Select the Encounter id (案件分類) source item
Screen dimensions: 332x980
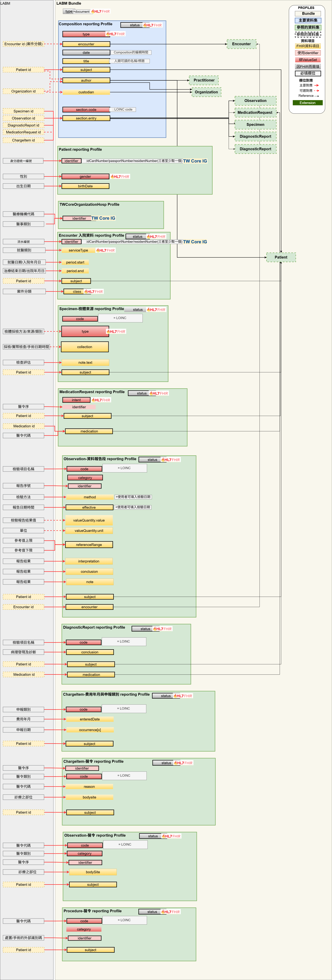point(24,44)
